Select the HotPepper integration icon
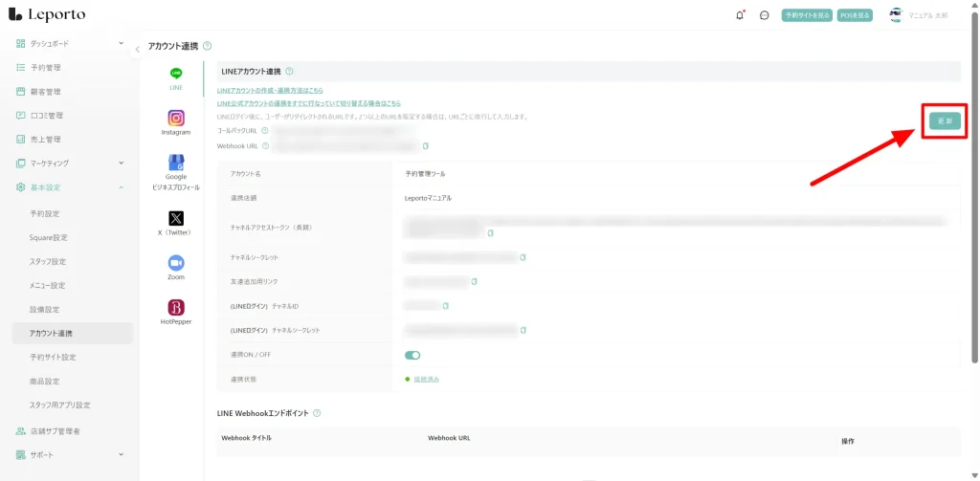 coord(176,308)
